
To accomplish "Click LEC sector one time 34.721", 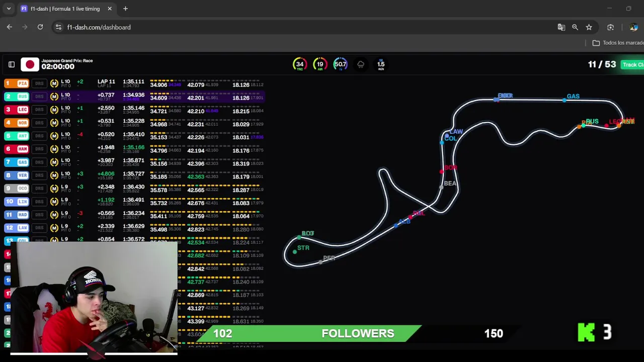I will click(x=158, y=111).
